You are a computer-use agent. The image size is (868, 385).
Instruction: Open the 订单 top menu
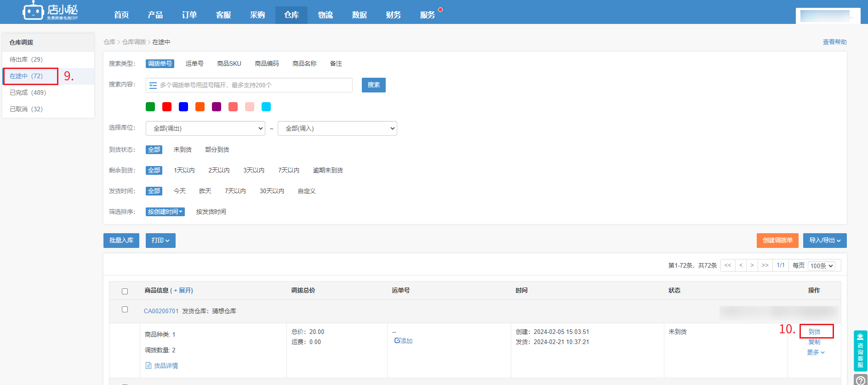(189, 15)
